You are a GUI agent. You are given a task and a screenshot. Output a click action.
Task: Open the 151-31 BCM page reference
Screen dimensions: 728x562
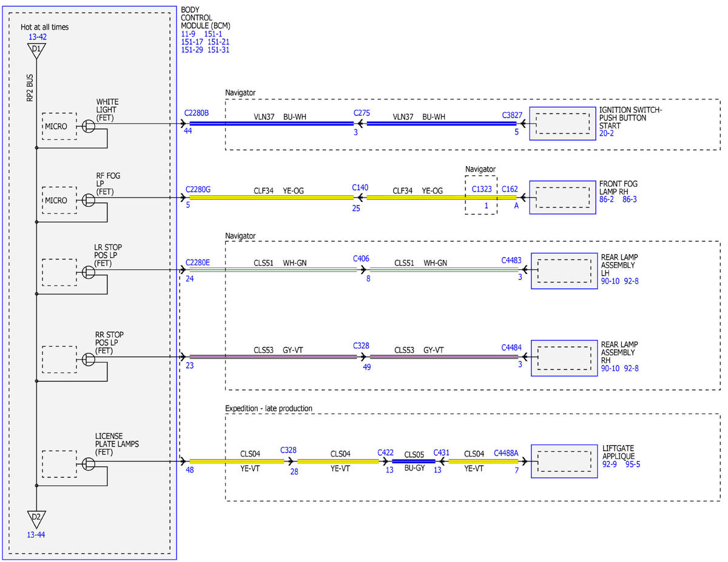click(218, 50)
